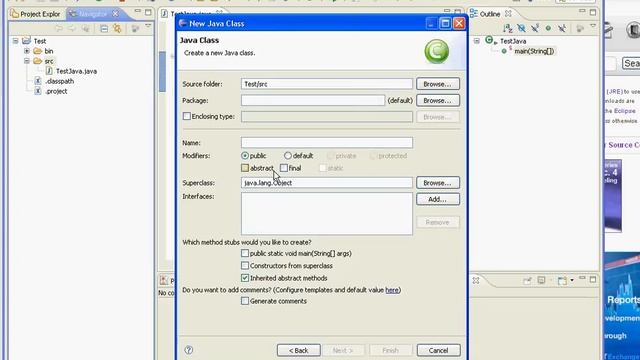
Task: Select .project file in Navigator
Action: tap(56, 91)
